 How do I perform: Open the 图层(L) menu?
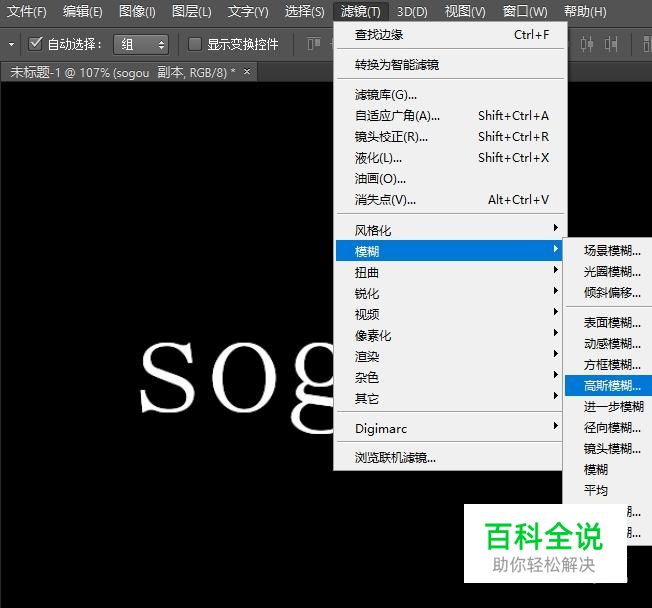click(191, 11)
